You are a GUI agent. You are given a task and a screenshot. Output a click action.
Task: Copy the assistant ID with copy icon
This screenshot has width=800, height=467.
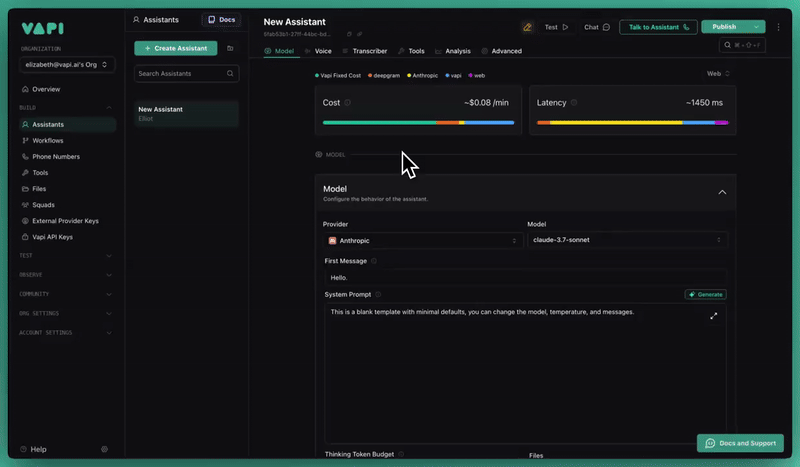click(x=349, y=34)
